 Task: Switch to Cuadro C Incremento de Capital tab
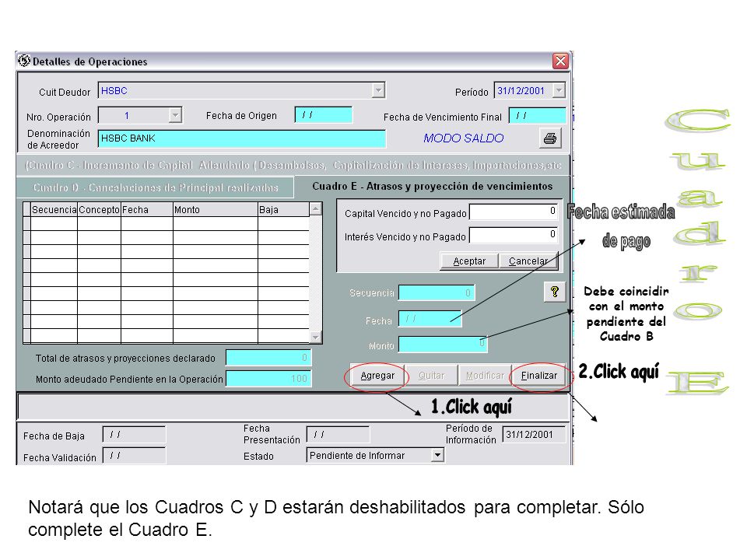click(x=293, y=165)
